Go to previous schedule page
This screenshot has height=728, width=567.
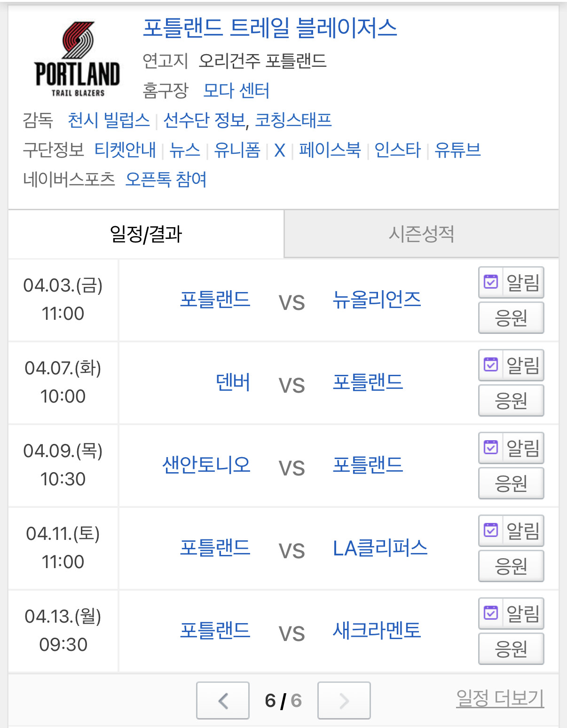[x=223, y=701]
